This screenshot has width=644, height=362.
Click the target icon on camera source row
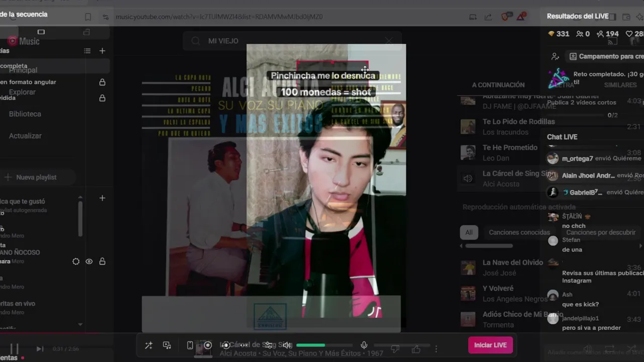click(x=76, y=261)
